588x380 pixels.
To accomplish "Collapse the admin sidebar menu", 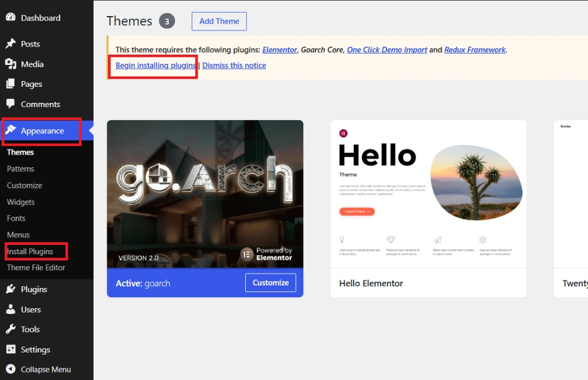I will click(x=47, y=370).
